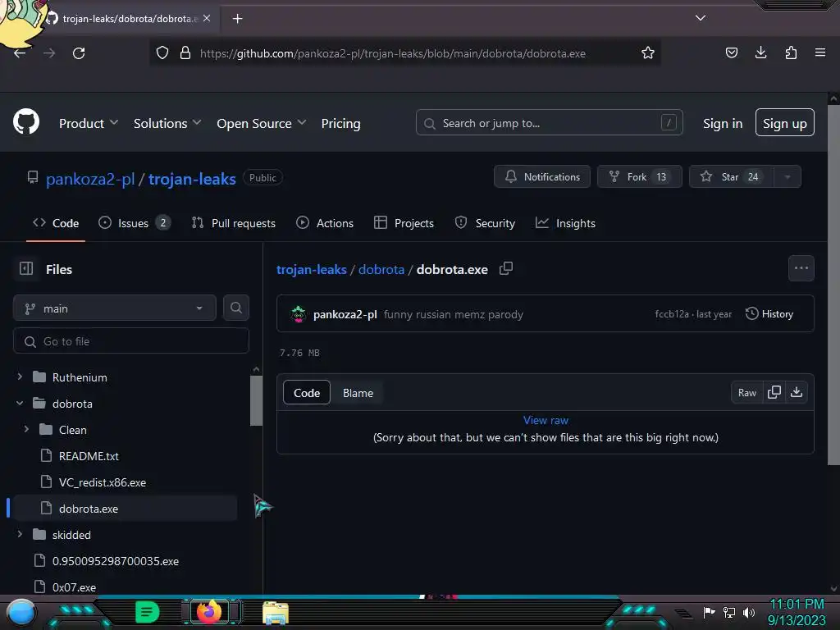The height and width of the screenshot is (630, 840).
Task: Open the Firefox downloads icon
Action: pos(760,52)
